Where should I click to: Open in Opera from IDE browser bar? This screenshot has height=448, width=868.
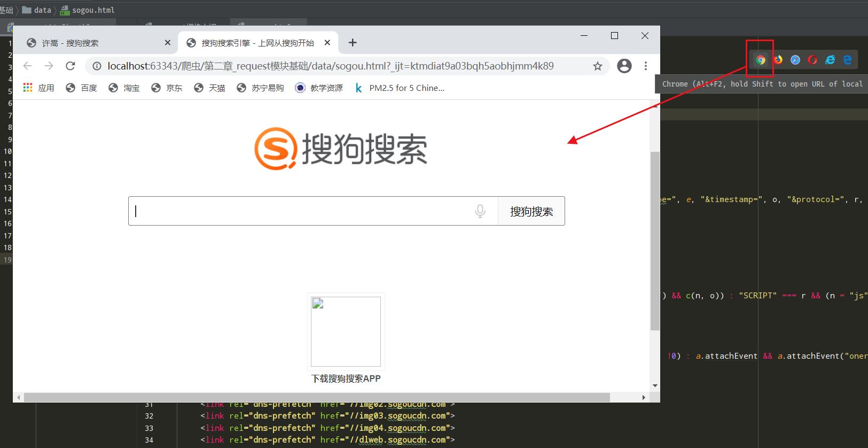(x=812, y=60)
